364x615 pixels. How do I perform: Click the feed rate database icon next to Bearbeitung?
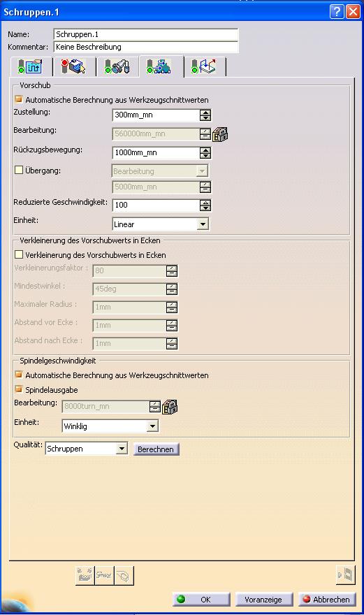click(221, 134)
